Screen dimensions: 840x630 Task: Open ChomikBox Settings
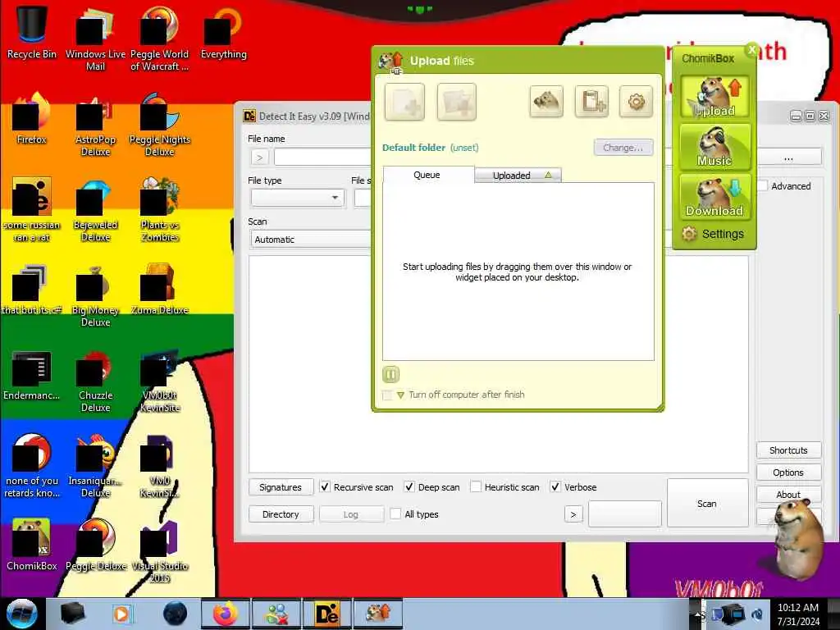click(x=713, y=234)
